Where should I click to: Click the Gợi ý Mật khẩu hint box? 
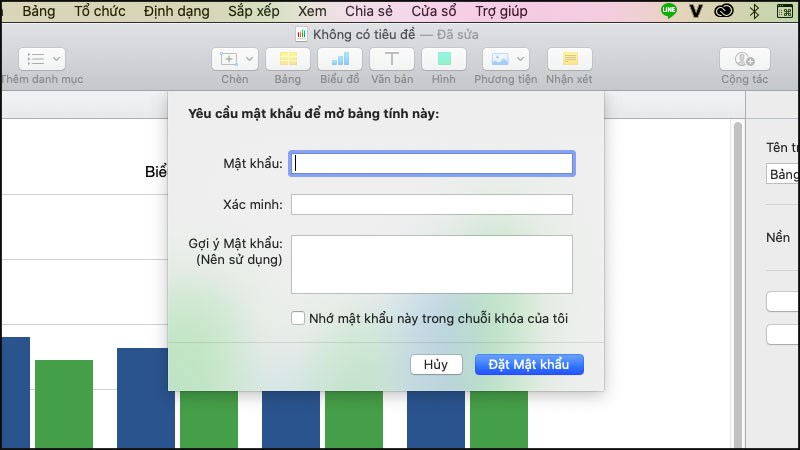point(432,264)
